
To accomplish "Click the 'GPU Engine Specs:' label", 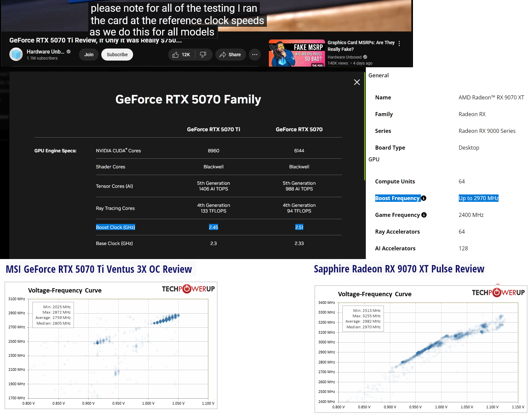I will click(x=56, y=151).
